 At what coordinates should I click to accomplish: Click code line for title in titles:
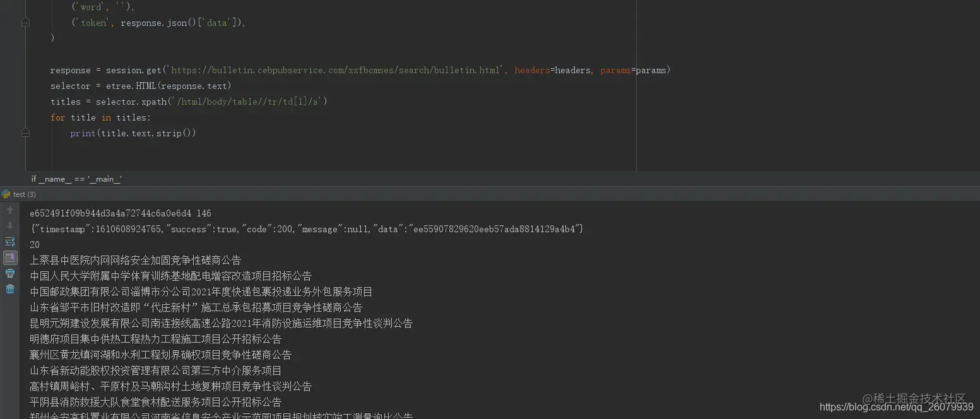[x=100, y=117]
